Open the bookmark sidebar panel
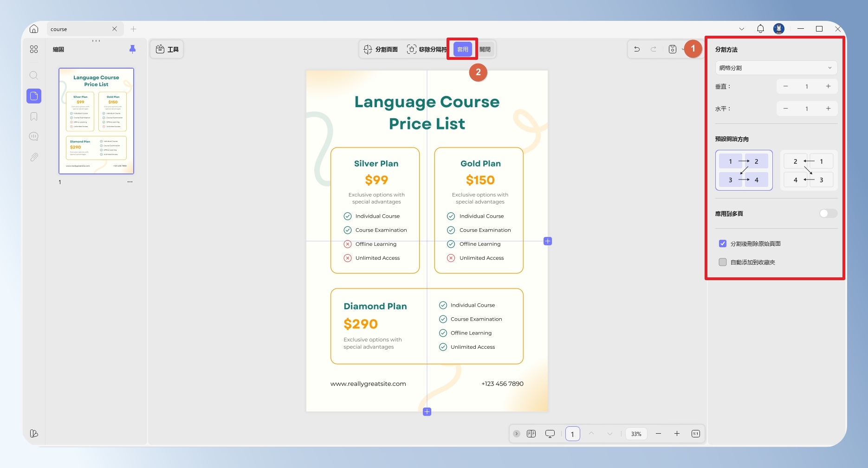 coord(34,116)
